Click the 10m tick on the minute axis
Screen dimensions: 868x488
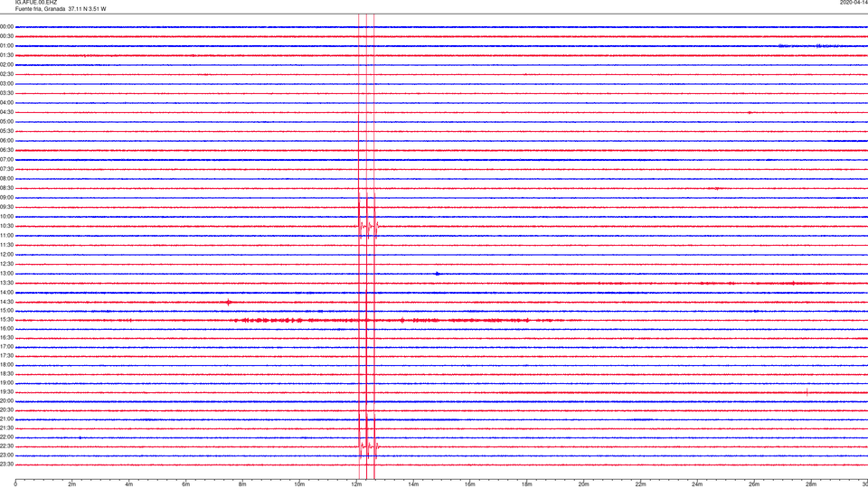pyautogui.click(x=299, y=484)
